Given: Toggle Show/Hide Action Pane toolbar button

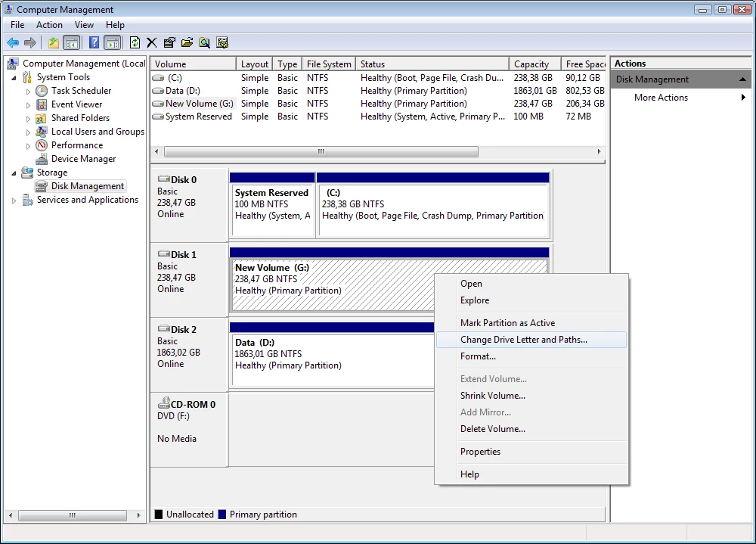Looking at the screenshot, I should tap(113, 43).
